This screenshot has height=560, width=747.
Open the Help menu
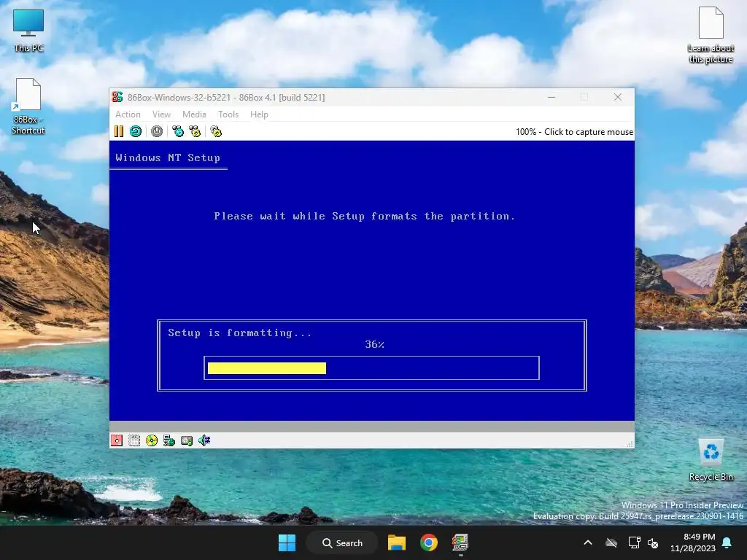point(259,114)
